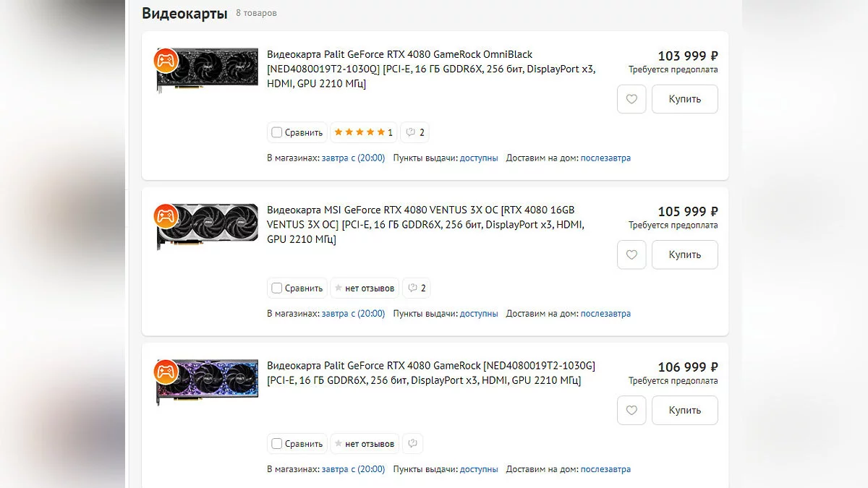View star rating of Palit GameRock OmniBlack
868x488 pixels.
click(364, 132)
